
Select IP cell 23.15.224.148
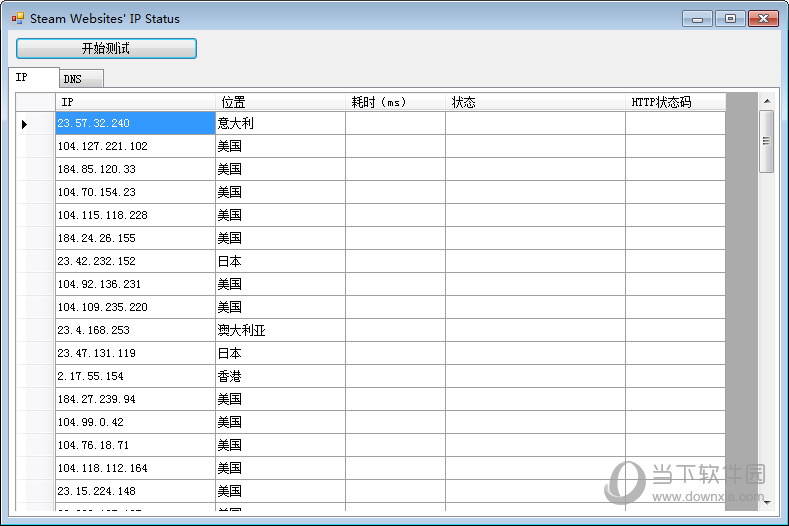pos(135,491)
